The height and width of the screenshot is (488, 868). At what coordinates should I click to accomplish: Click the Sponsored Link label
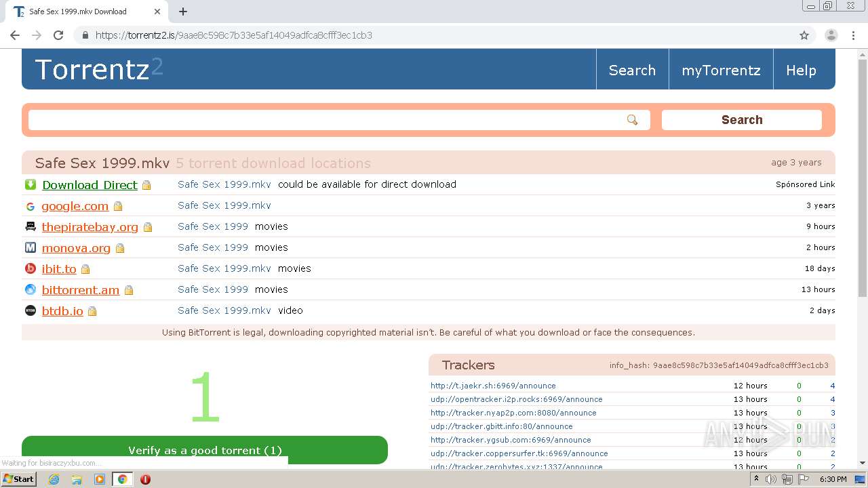click(806, 184)
